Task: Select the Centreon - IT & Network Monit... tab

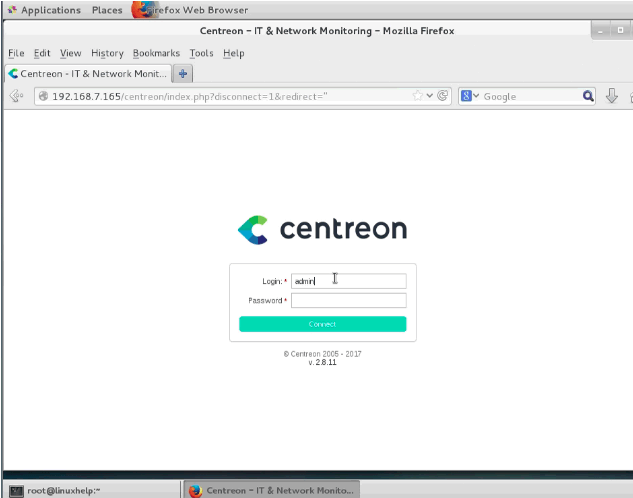Action: pos(88,74)
